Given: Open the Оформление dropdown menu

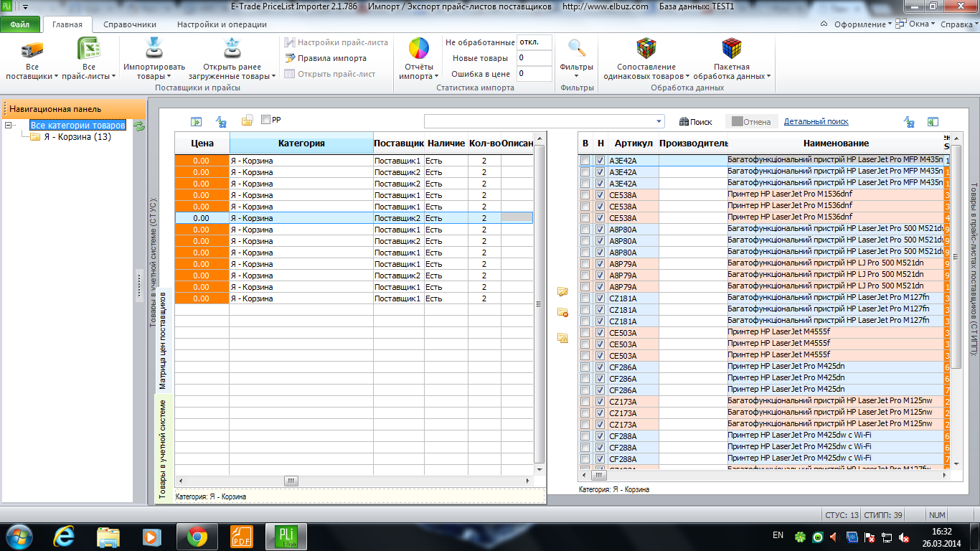Looking at the screenshot, I should [863, 24].
